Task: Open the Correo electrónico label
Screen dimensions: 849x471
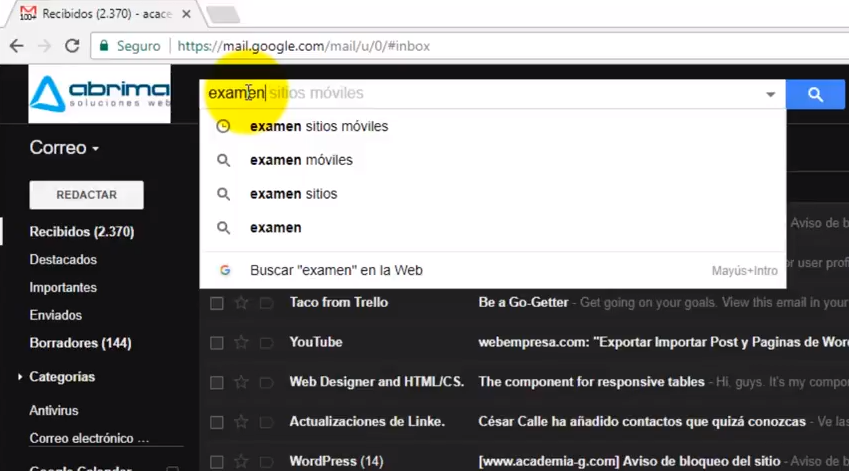Action: click(89, 438)
